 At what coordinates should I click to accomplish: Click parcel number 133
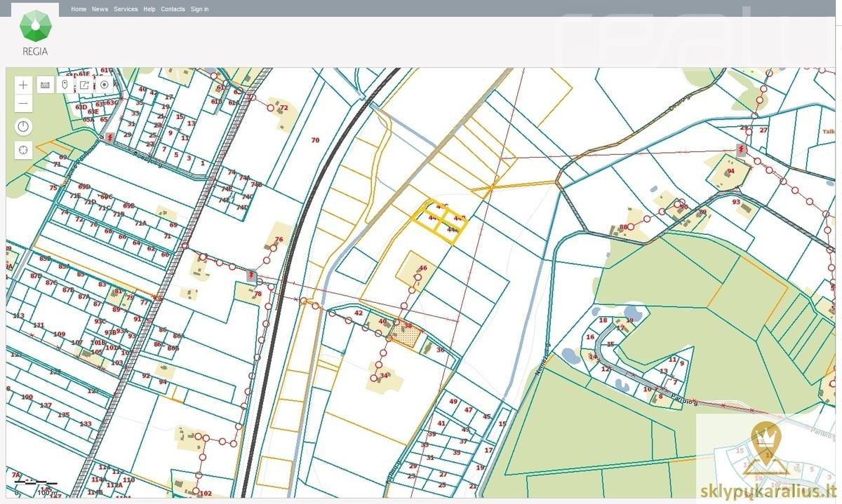point(85,424)
